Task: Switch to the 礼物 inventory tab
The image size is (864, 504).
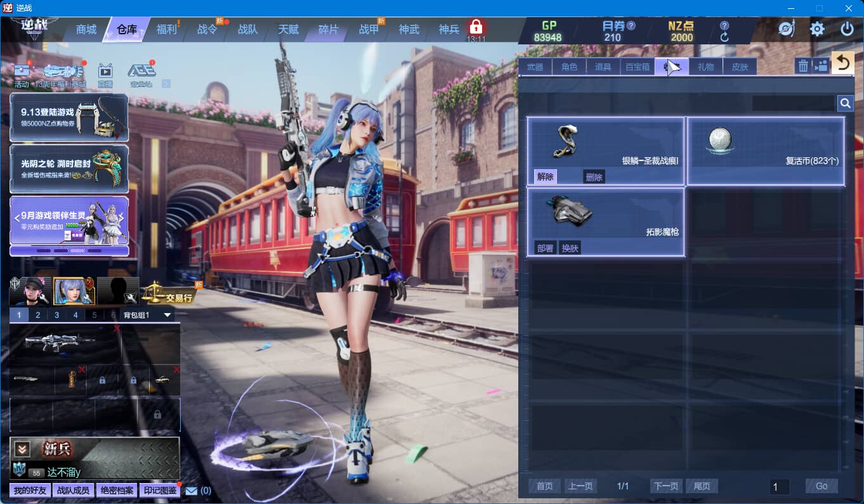Action: coord(706,67)
